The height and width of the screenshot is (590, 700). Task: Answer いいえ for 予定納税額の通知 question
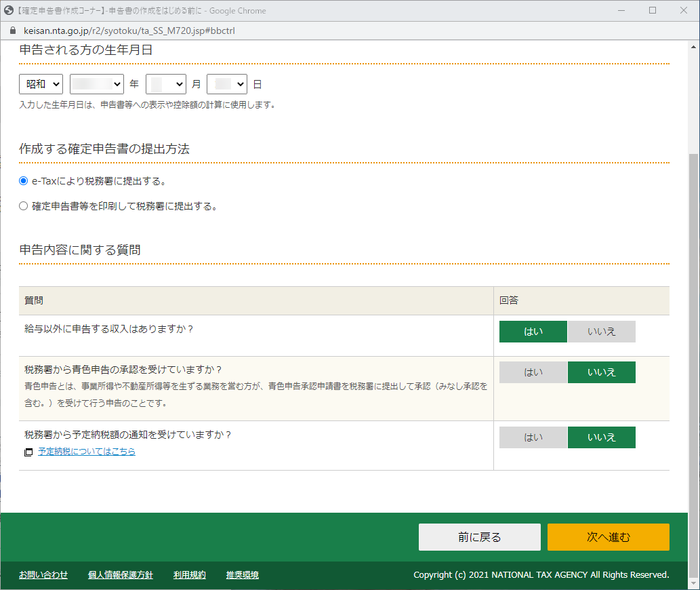(601, 437)
